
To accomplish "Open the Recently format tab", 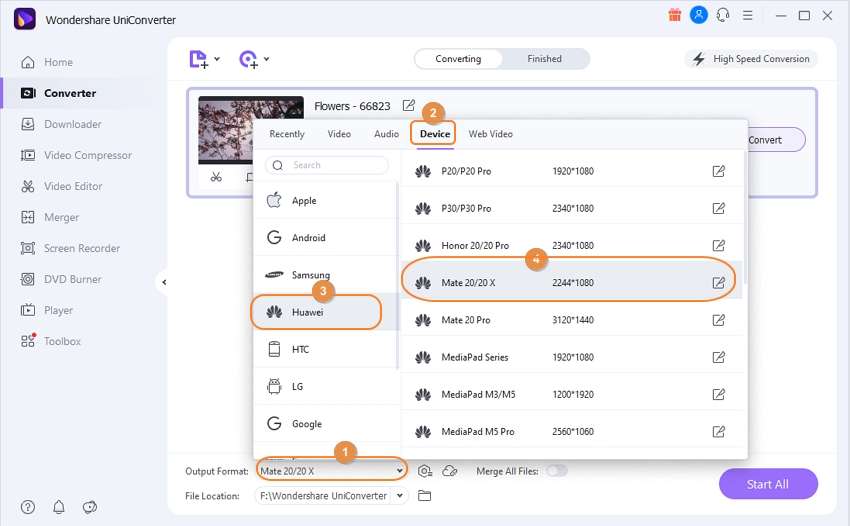I will [287, 134].
